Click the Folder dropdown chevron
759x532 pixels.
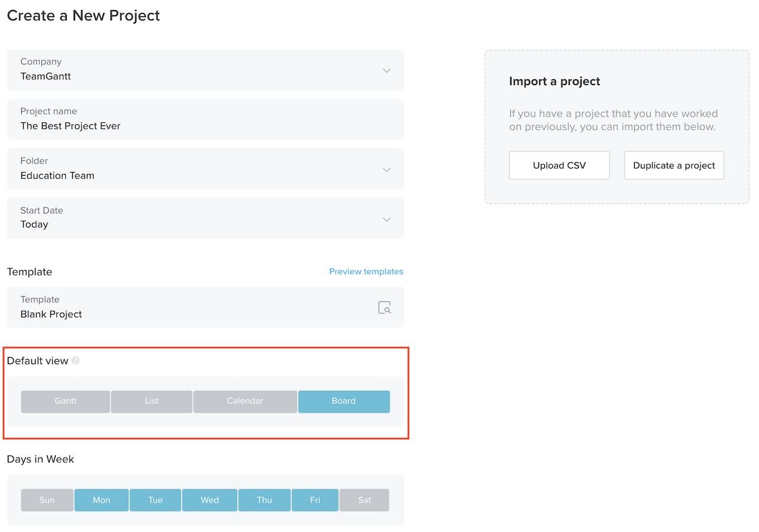point(387,168)
